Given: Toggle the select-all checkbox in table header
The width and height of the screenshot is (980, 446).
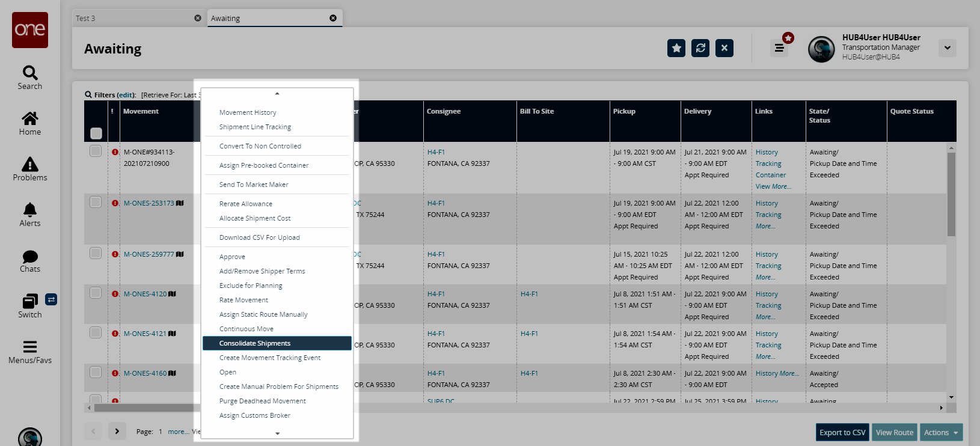Looking at the screenshot, I should click(96, 133).
